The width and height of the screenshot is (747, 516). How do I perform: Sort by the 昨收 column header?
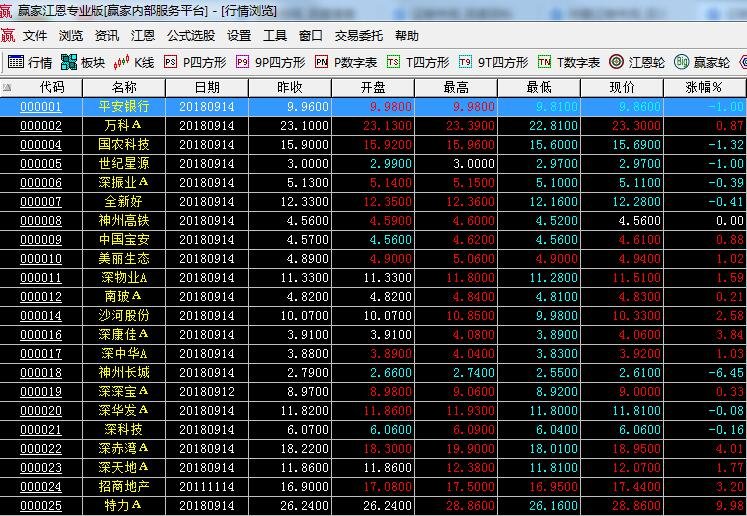290,88
